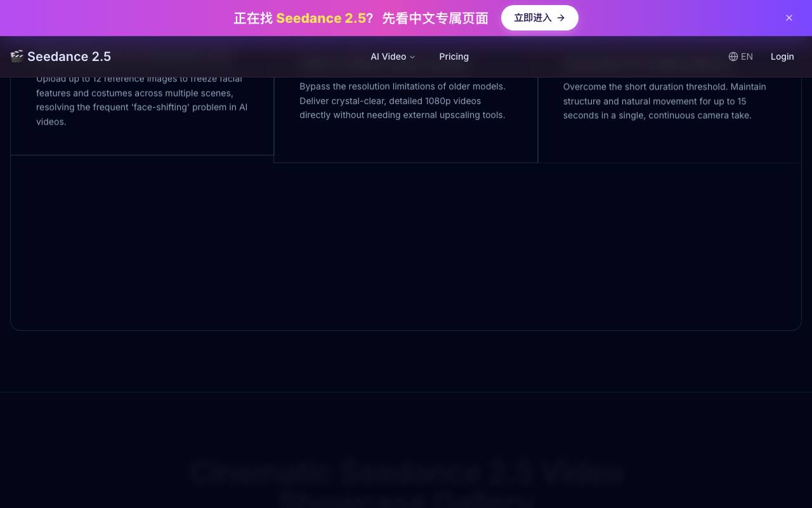
Task: Expand the AI Video dropdown menu
Action: click(x=393, y=57)
